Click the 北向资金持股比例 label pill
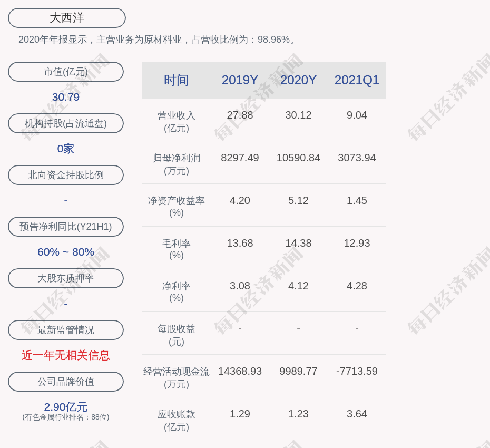The width and height of the screenshot is (490, 448). tap(66, 175)
